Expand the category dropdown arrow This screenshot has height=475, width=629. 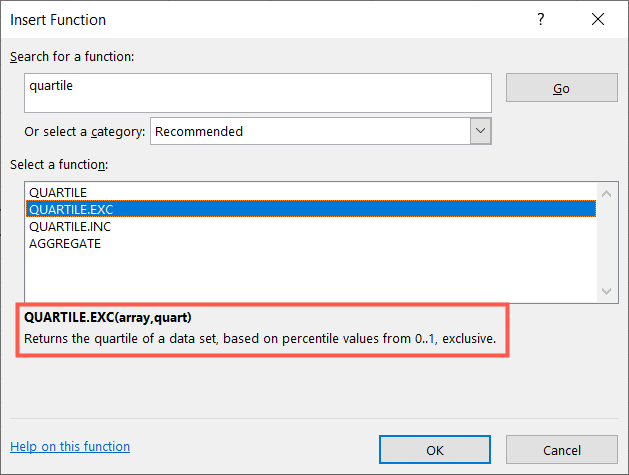(x=480, y=131)
